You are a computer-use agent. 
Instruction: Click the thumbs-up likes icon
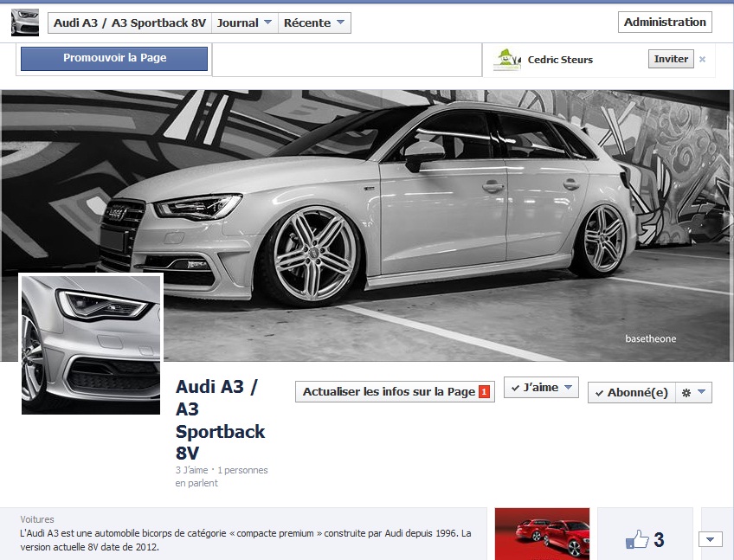click(x=637, y=540)
